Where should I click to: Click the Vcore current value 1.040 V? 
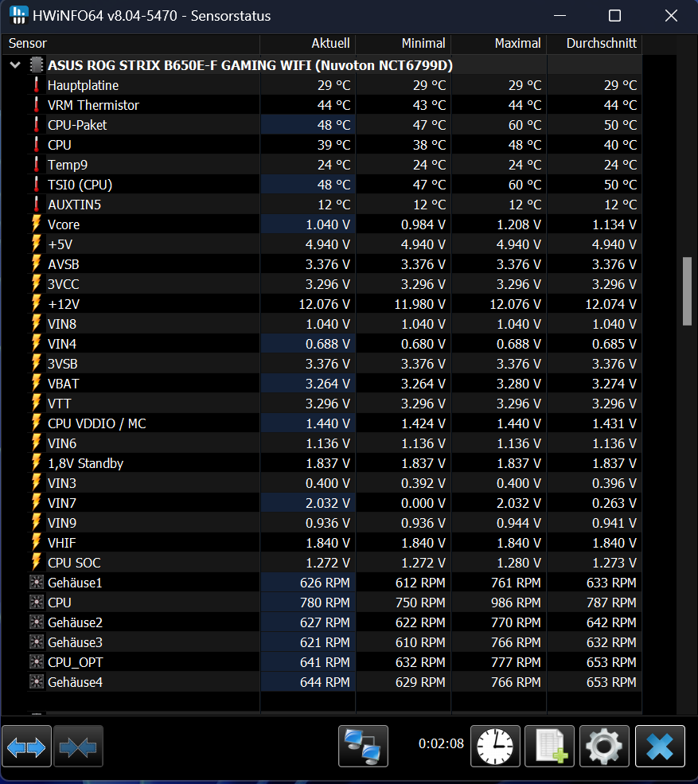pos(327,224)
